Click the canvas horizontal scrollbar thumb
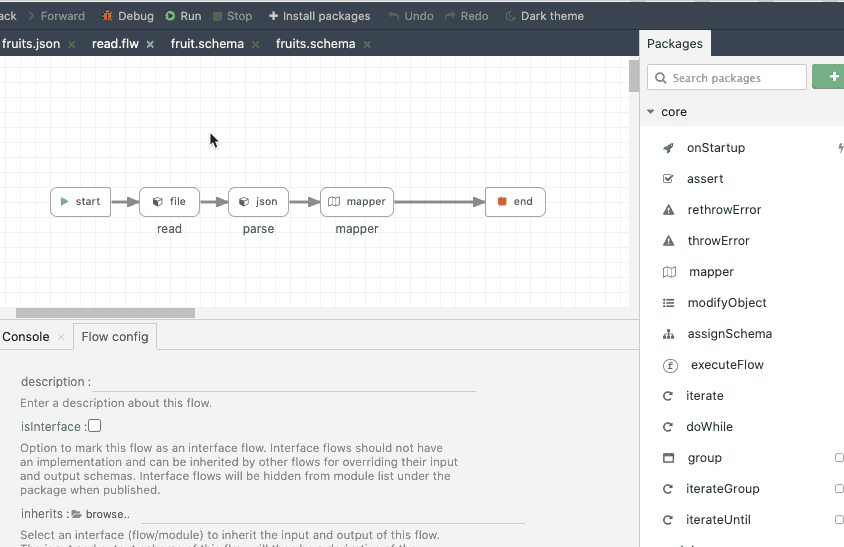Viewport: 844px width, 547px height. (x=106, y=313)
